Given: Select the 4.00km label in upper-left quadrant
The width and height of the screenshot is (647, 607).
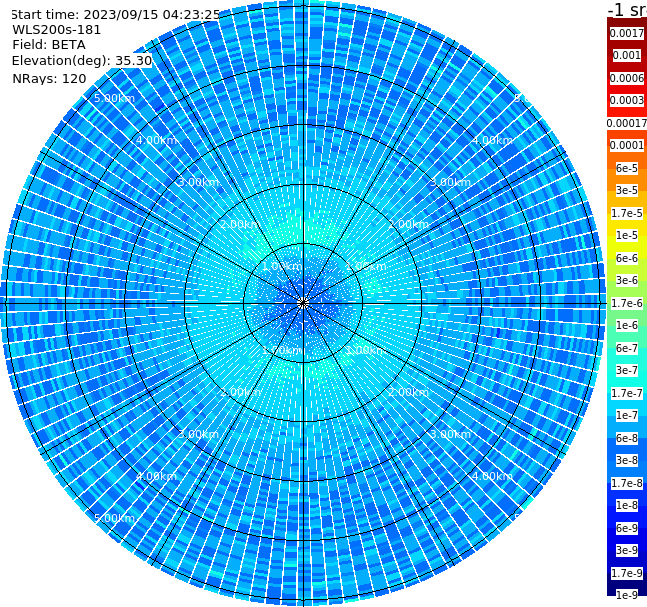Looking at the screenshot, I should 156,140.
